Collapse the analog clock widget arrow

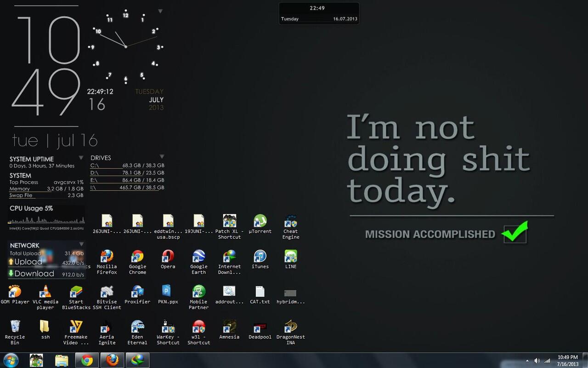pyautogui.click(x=160, y=11)
